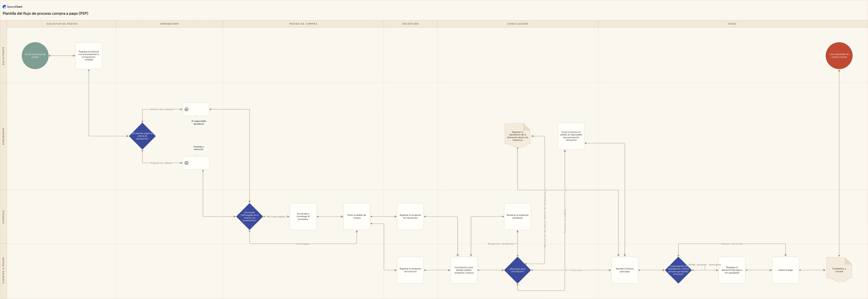Click the 'SOLICITANTE' swimlane label
This screenshot has height=299, width=868.
pyautogui.click(x=3, y=56)
